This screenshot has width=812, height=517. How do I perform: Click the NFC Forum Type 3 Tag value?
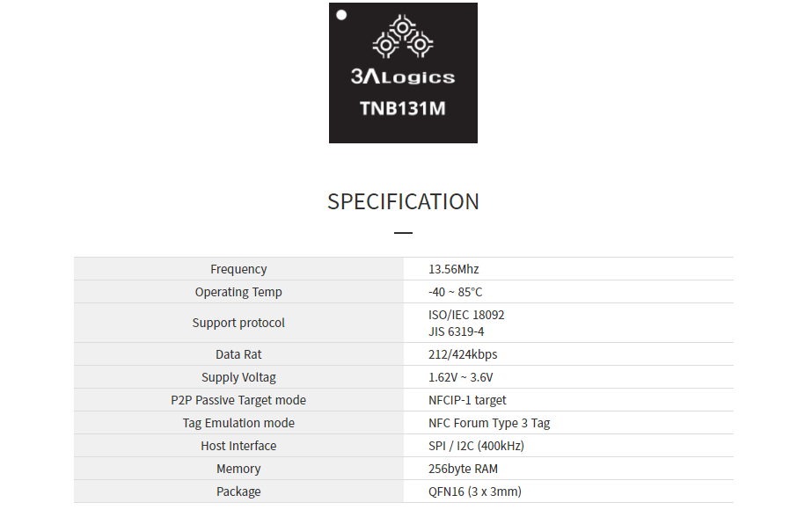pos(489,423)
